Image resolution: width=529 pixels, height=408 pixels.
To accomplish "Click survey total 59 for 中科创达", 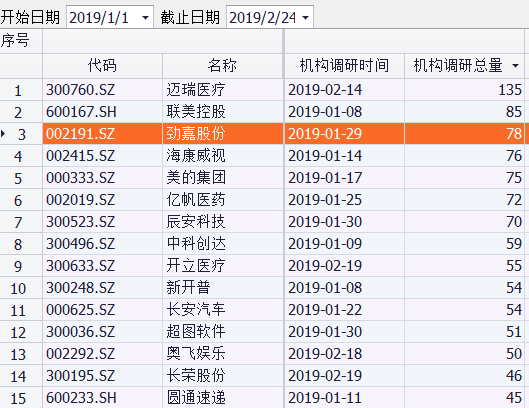I will point(514,244).
